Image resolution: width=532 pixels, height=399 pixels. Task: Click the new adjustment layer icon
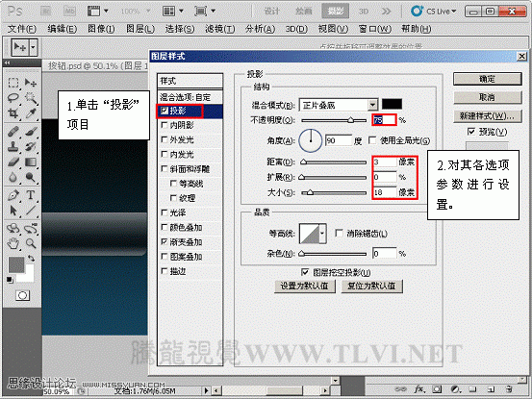455,389
